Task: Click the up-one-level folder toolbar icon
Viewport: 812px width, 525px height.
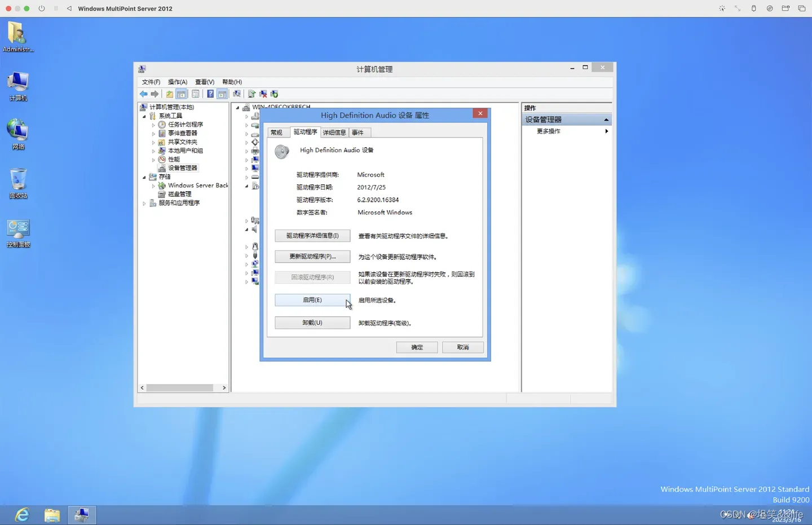Action: click(170, 94)
